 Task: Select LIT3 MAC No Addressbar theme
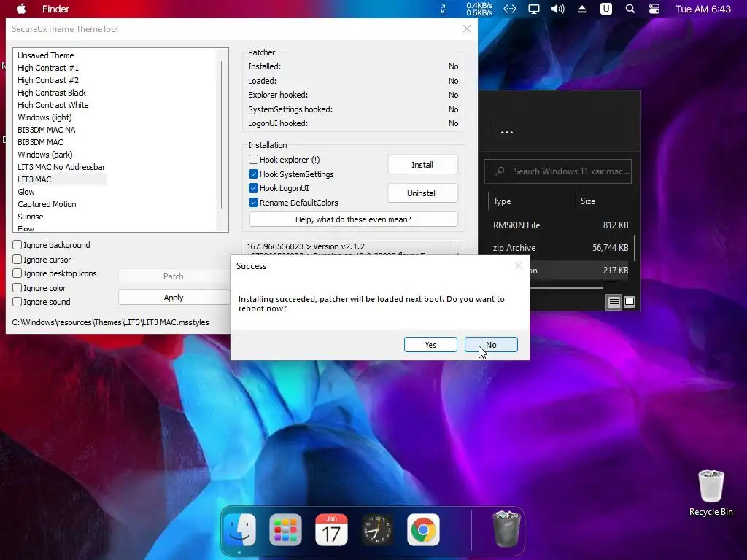pos(61,167)
